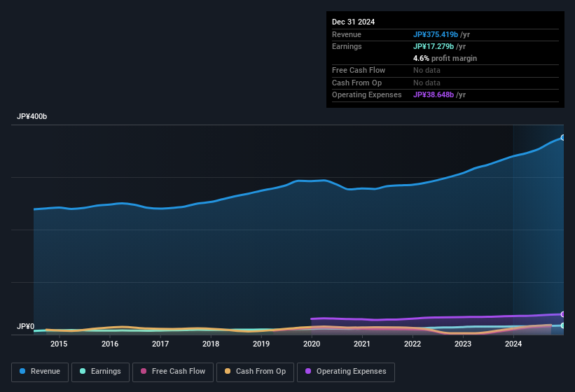This screenshot has width=575, height=392.
Task: Click the JP¥400b y-axis label
Action: coord(32,116)
